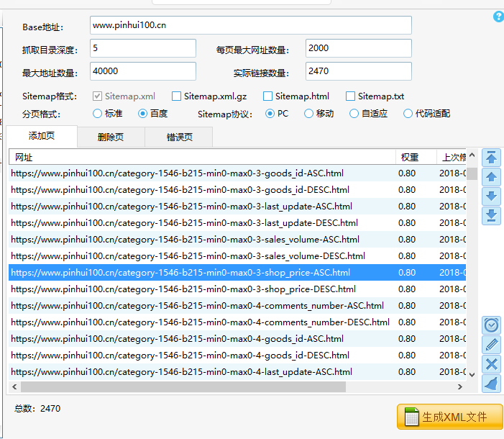This screenshot has width=504, height=439.
Task: Open help via the blue question mark
Action: (x=498, y=17)
